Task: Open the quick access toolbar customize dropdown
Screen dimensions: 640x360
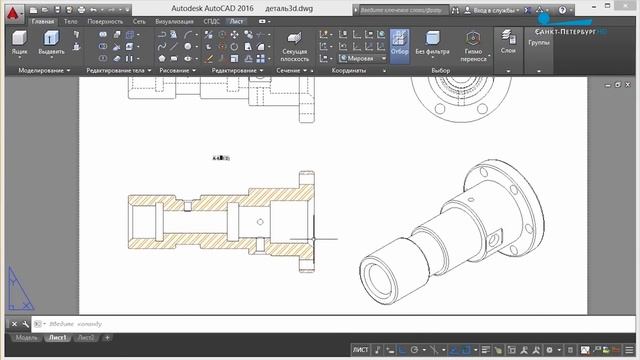Action: click(x=128, y=9)
